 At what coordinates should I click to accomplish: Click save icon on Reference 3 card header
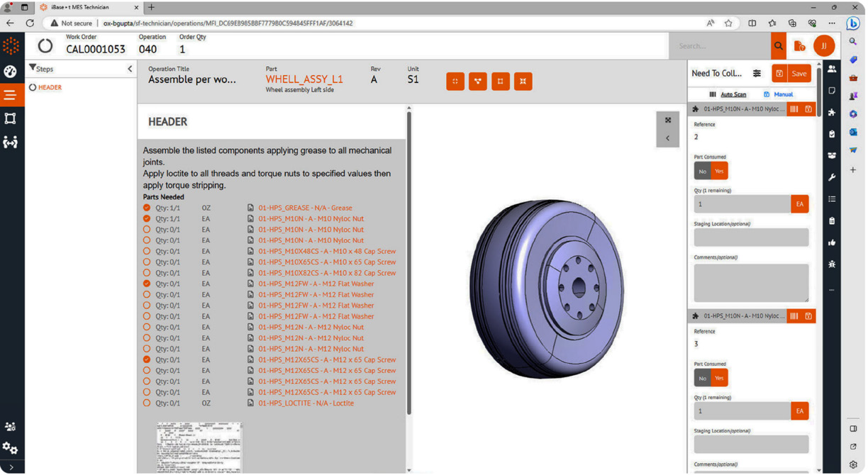tap(808, 316)
